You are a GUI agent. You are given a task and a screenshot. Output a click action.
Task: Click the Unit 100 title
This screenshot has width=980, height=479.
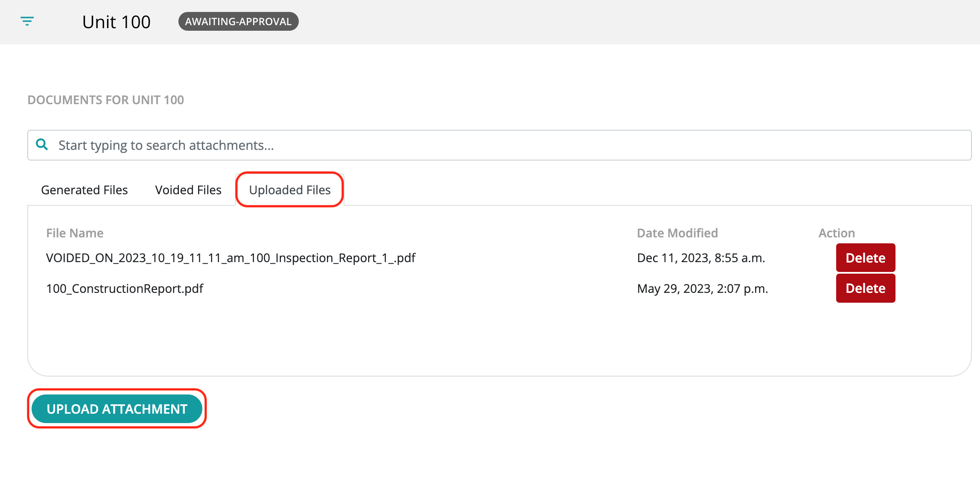(116, 22)
